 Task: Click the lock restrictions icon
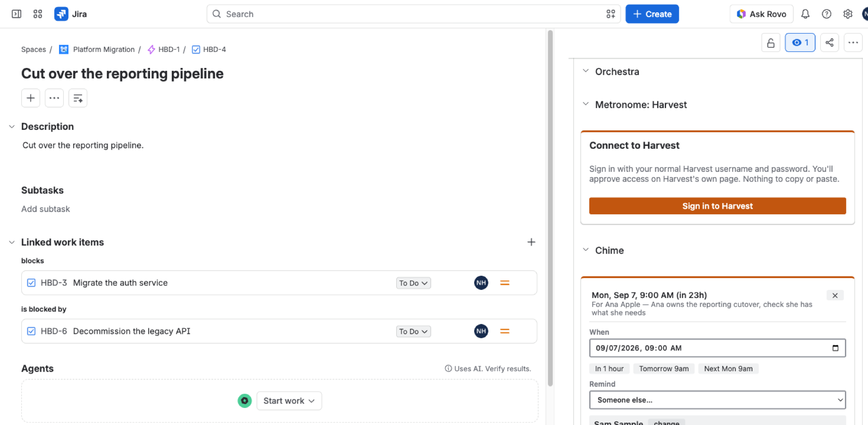pos(770,42)
